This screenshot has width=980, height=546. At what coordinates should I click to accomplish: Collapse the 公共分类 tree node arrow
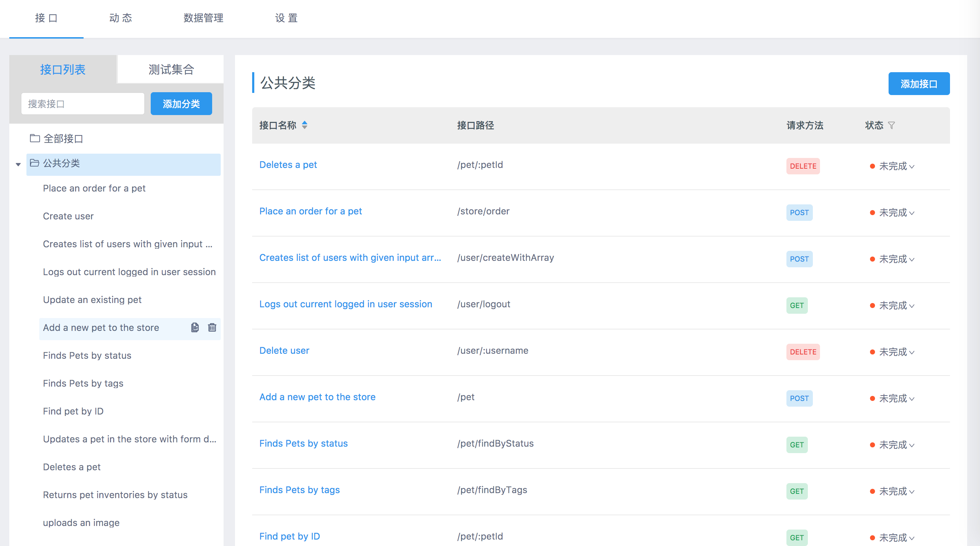click(18, 164)
